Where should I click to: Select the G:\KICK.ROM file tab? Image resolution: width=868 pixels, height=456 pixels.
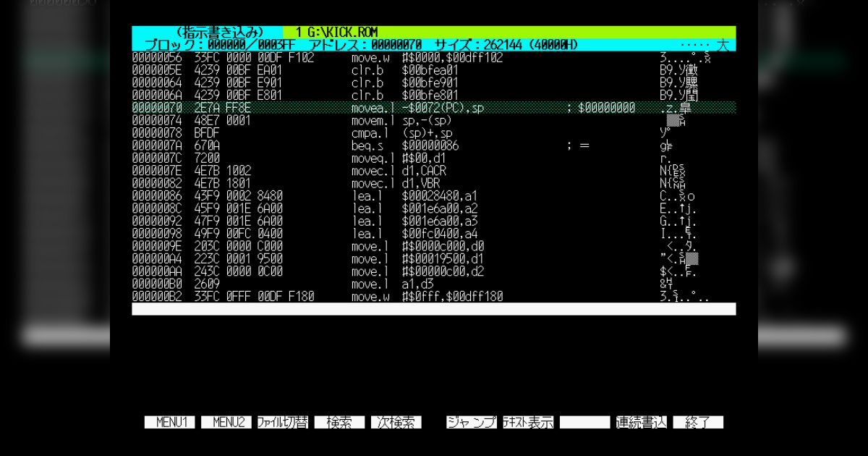[x=337, y=32]
